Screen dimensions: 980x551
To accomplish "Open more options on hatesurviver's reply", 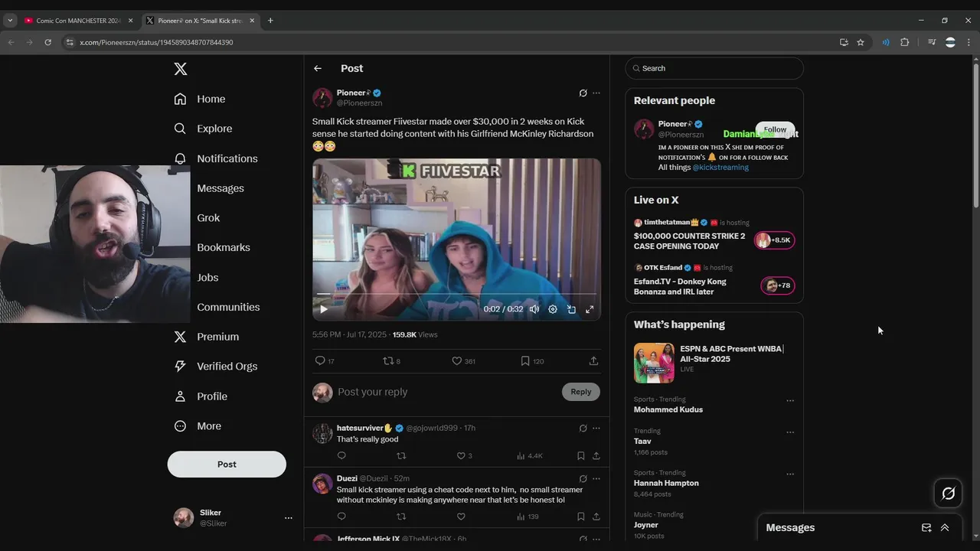I will 596,429.
